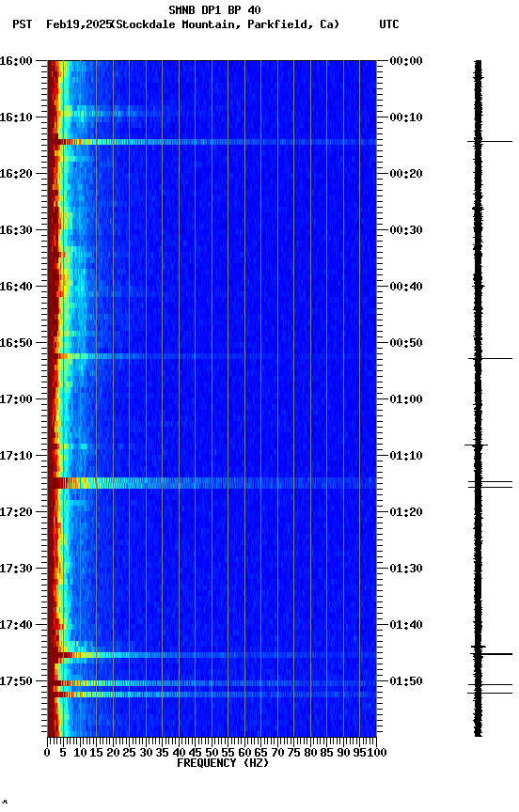Click the strong broadband event near 17:15
Screen dimensions: 519x812
pos(212,483)
